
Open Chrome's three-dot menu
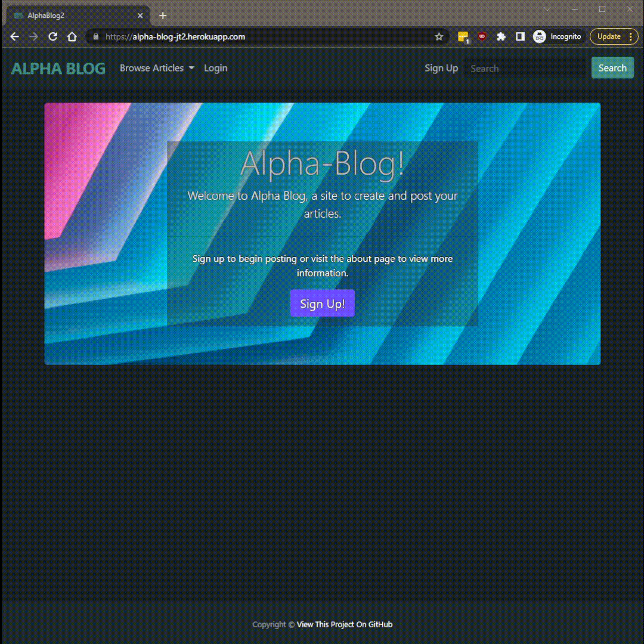[630, 36]
